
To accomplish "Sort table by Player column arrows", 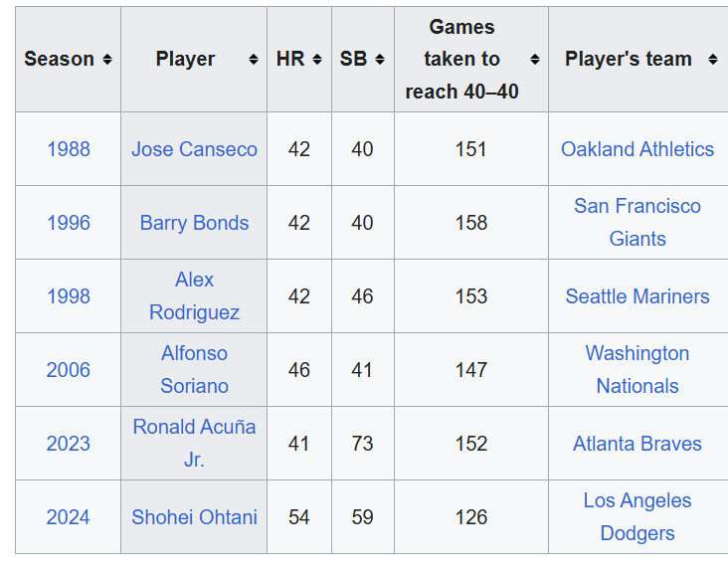I will pyautogui.click(x=253, y=59).
